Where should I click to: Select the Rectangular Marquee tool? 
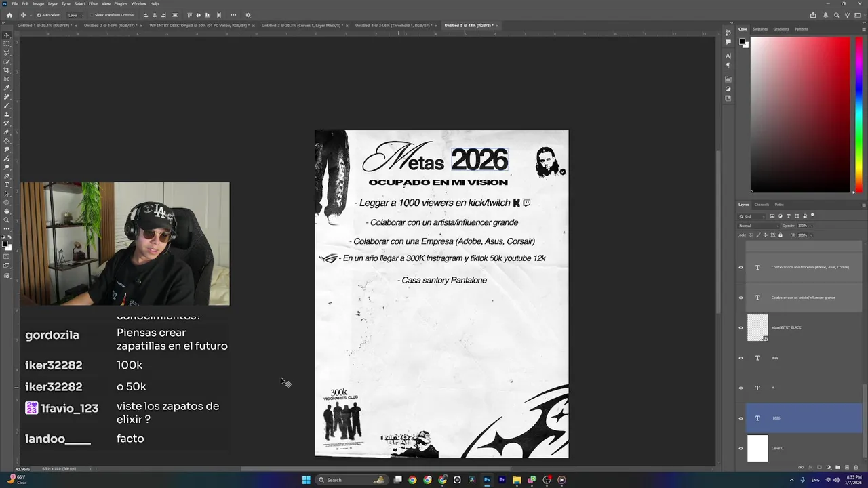[x=7, y=43]
